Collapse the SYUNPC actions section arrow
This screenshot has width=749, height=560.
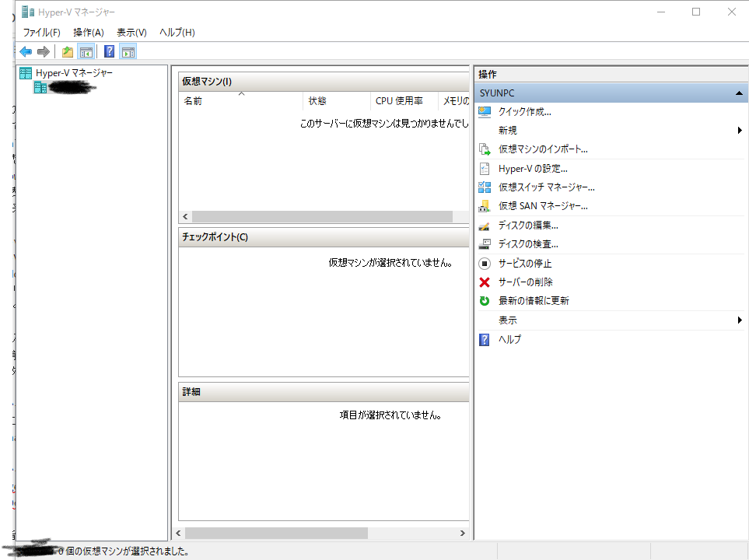tap(739, 93)
